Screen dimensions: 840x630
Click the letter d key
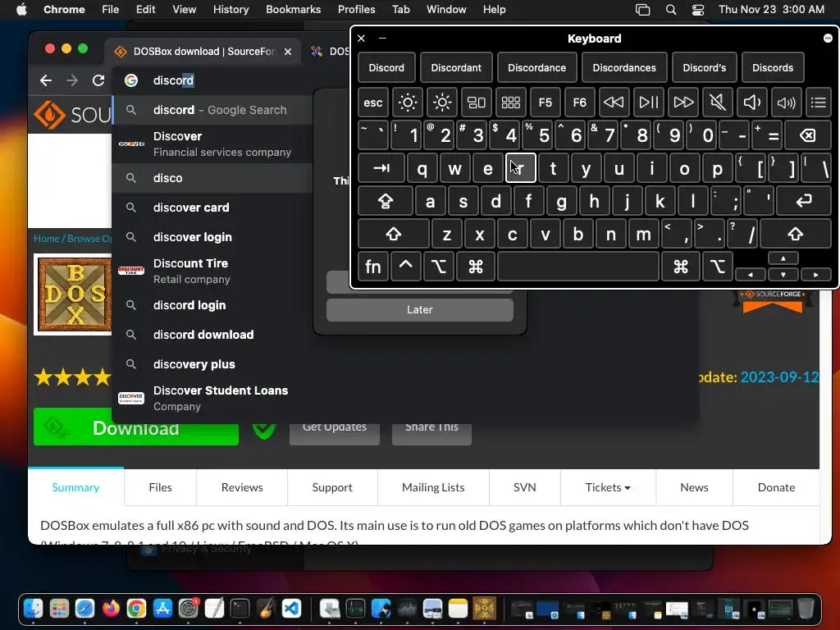click(495, 201)
